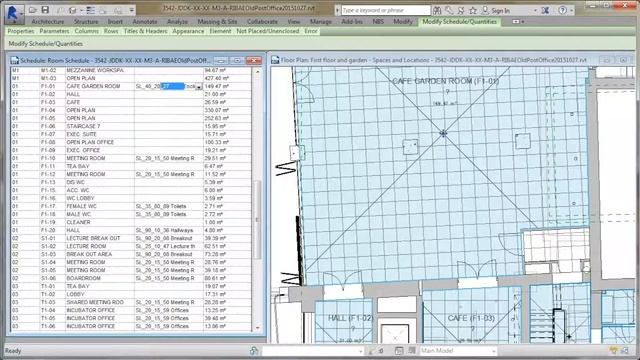640x360 pixels.
Task: Click the Sync with central icon
Action: coord(73,10)
